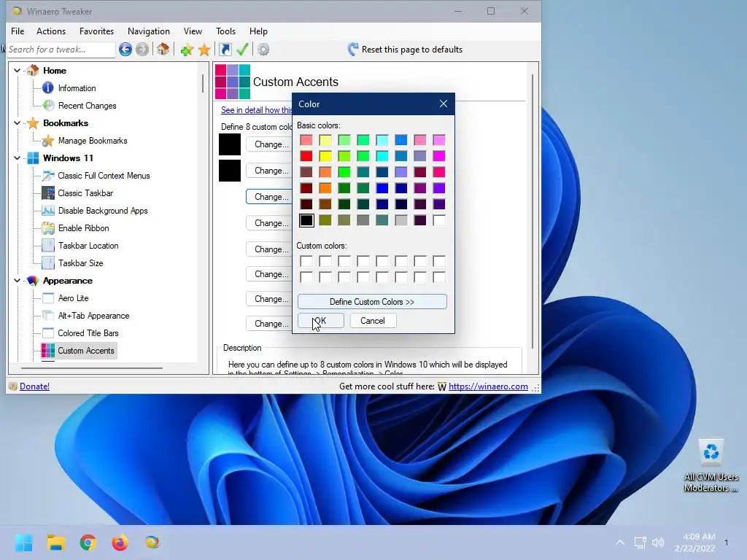Show hidden system tray icons chevron
The height and width of the screenshot is (560, 747).
[620, 542]
